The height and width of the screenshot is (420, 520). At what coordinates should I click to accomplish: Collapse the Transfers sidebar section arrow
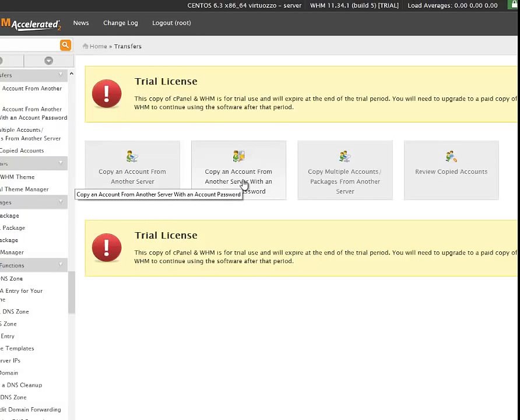click(x=61, y=75)
